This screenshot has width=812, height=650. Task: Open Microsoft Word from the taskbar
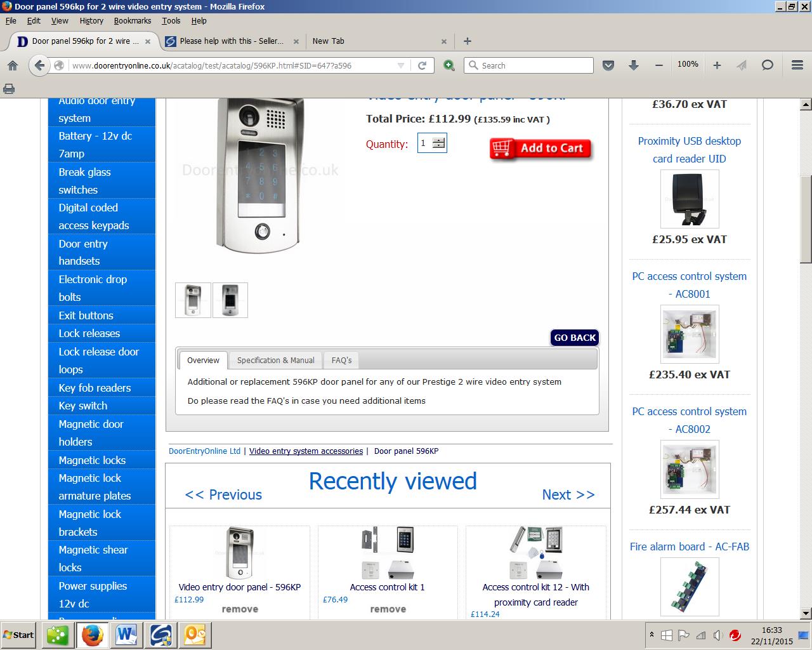click(127, 635)
